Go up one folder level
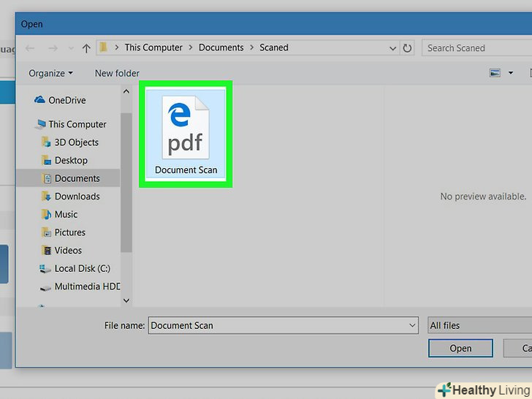 tap(86, 48)
